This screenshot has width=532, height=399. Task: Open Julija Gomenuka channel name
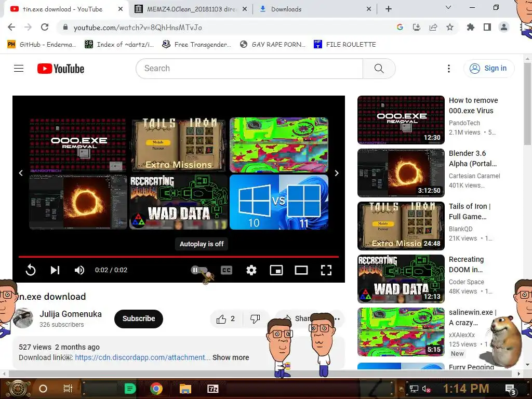click(x=71, y=314)
